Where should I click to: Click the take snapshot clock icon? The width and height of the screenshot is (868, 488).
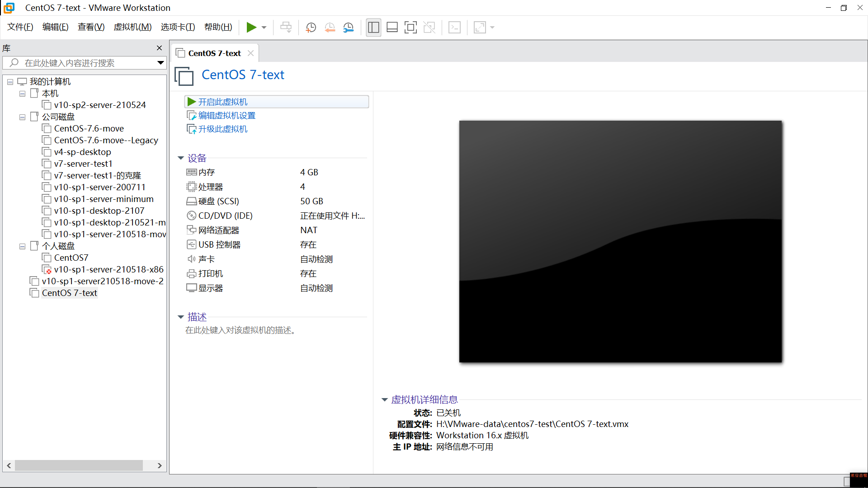coord(311,28)
